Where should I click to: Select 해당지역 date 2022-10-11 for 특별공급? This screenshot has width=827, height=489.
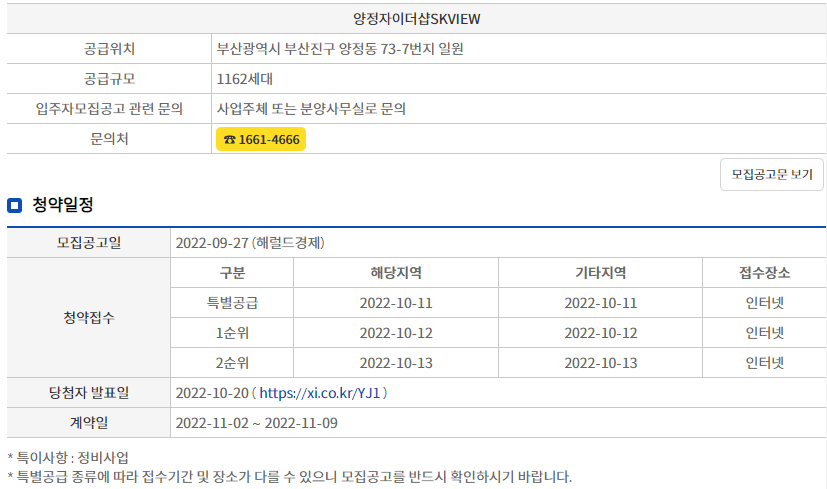[396, 303]
